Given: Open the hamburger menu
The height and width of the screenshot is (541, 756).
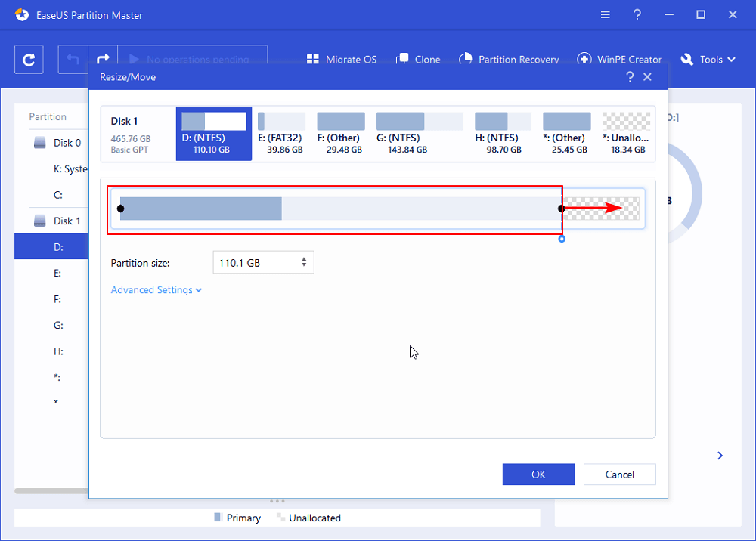Looking at the screenshot, I should (604, 14).
